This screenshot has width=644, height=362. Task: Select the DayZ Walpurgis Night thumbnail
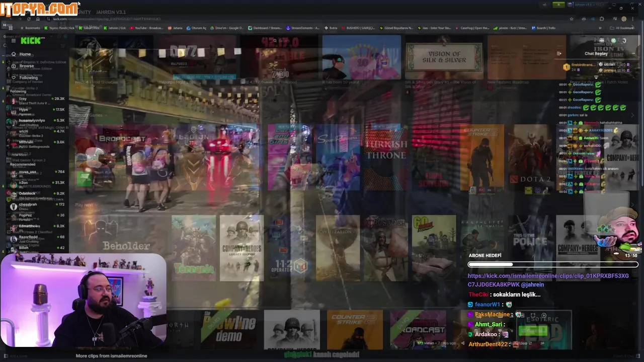(197, 57)
